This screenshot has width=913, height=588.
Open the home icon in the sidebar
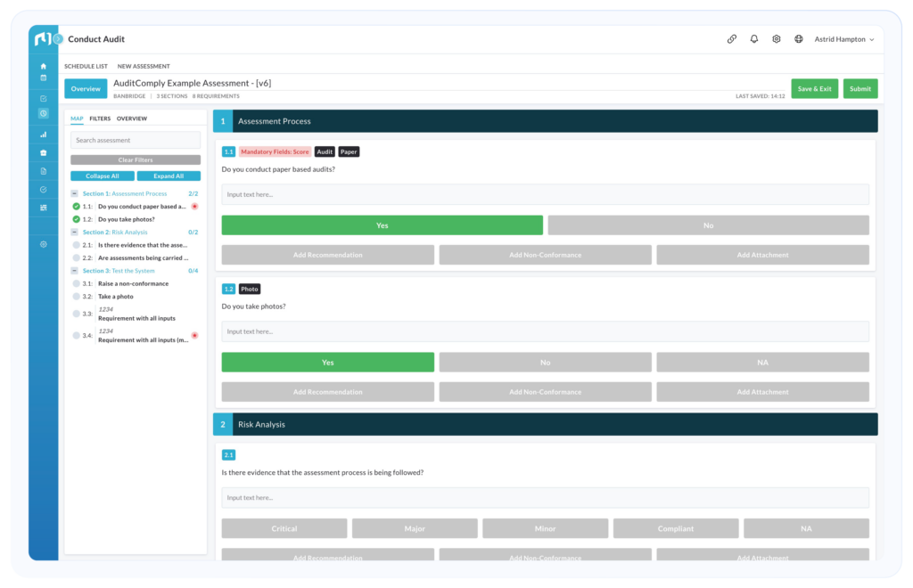pos(43,66)
